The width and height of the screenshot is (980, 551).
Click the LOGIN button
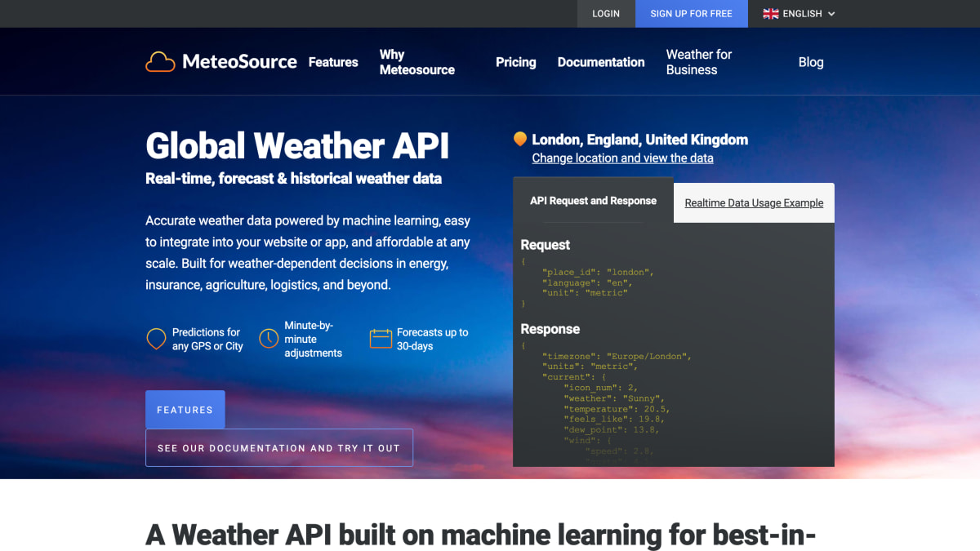click(606, 14)
